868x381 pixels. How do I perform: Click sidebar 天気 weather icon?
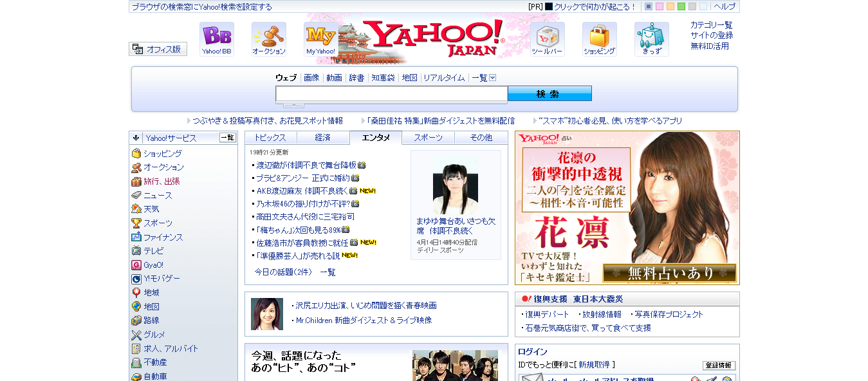click(136, 209)
